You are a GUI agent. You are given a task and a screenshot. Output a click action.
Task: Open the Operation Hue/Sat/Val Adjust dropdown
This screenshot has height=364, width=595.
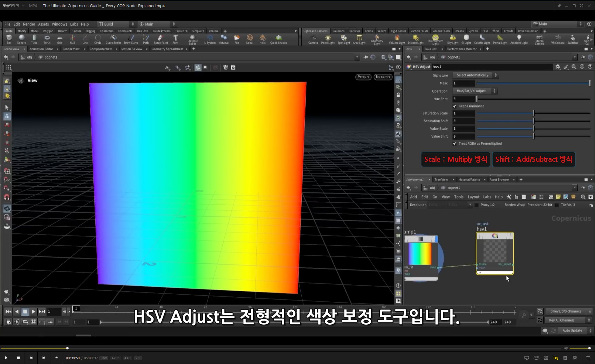point(475,91)
